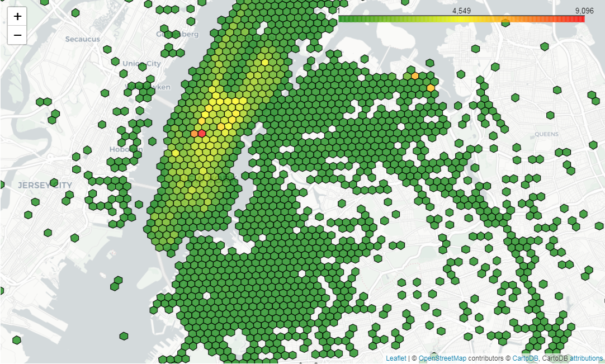Zoom out using the minus control

click(17, 35)
